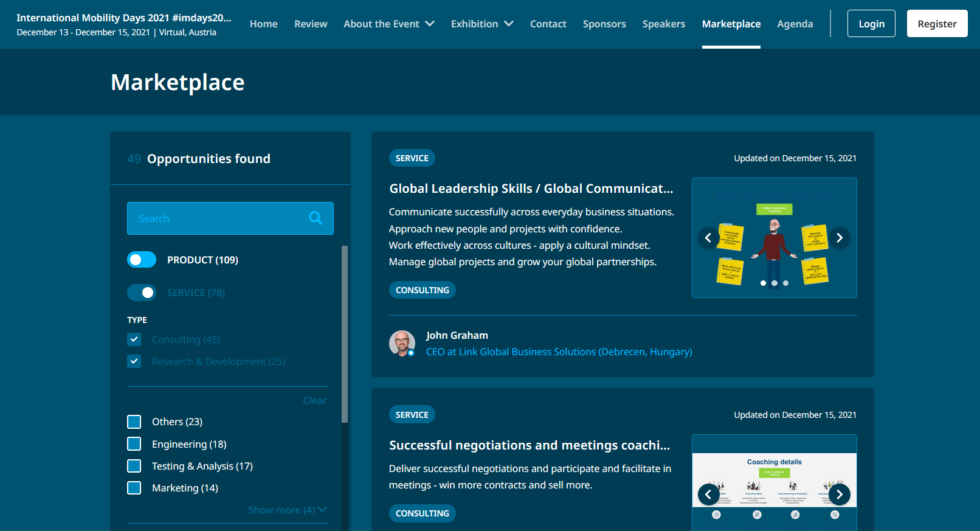
Task: Disable the SERVICE filter switch
Action: pos(142,293)
